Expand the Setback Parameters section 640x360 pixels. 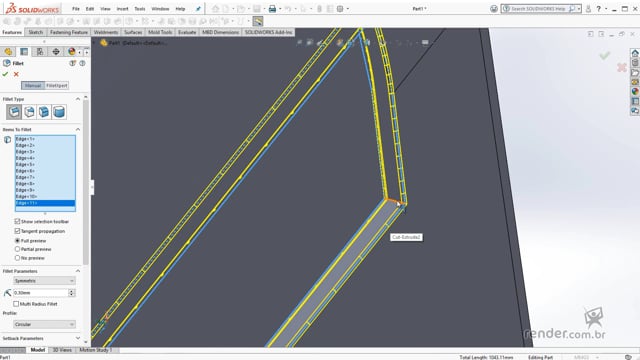click(x=78, y=338)
